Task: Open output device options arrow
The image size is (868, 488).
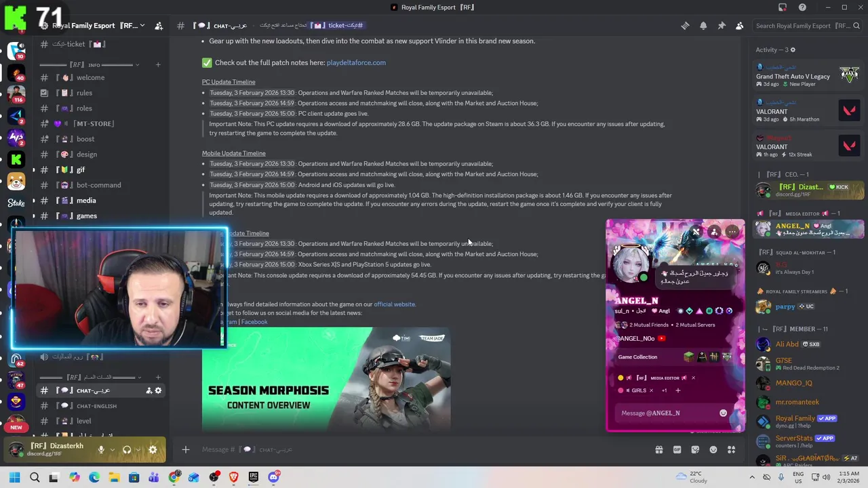Action: click(138, 449)
